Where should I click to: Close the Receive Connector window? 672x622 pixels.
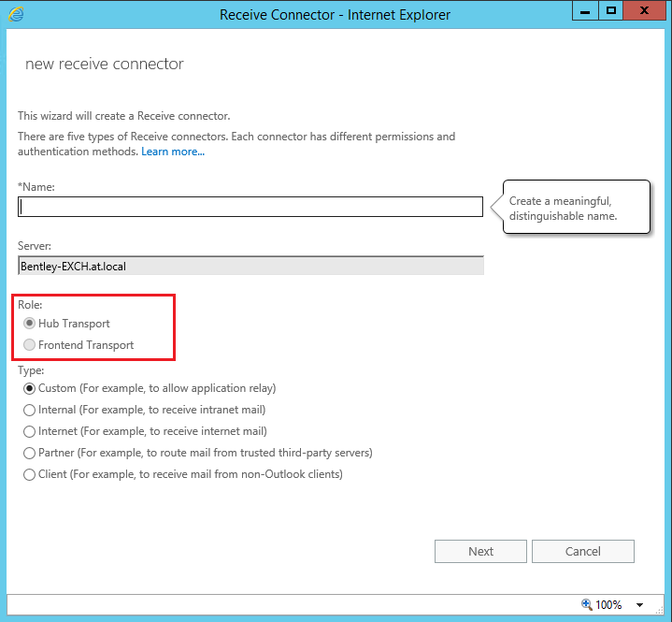[644, 10]
